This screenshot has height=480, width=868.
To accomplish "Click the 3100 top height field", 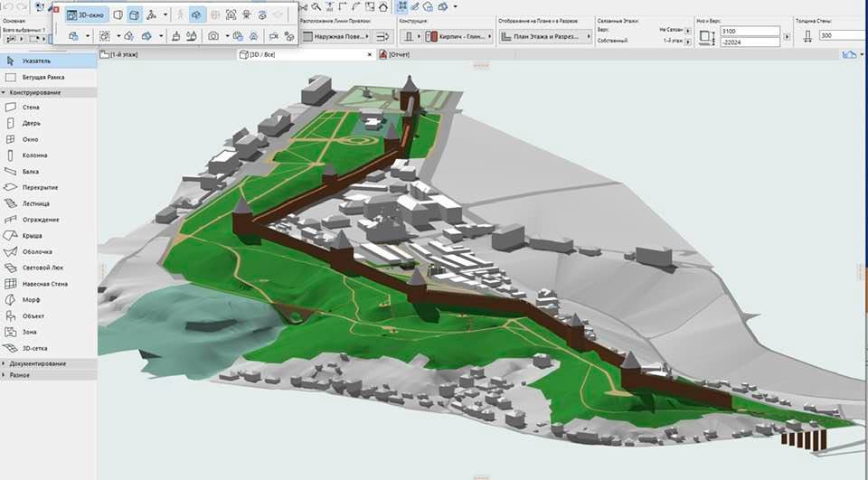I will 750,32.
